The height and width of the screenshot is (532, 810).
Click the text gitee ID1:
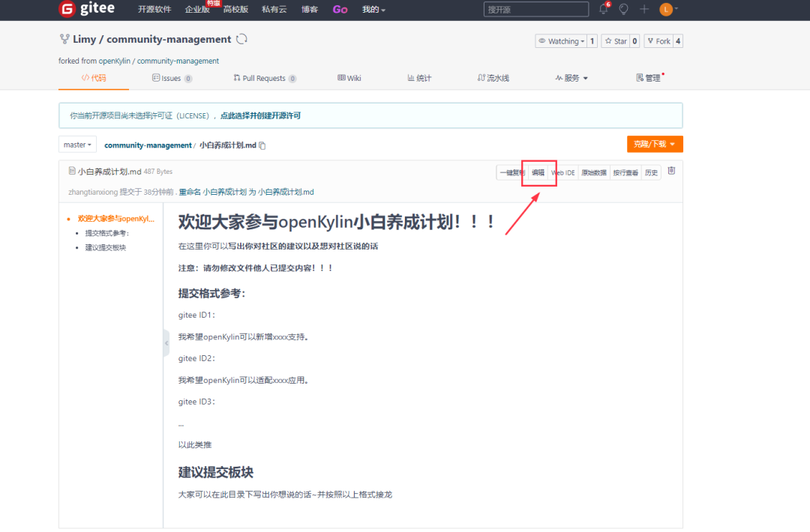[196, 315]
